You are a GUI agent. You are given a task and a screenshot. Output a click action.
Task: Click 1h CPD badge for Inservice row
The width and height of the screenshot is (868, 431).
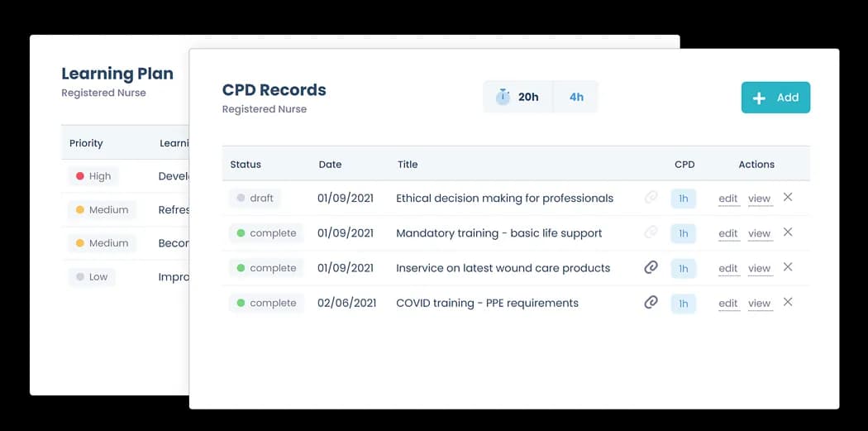[x=684, y=268]
